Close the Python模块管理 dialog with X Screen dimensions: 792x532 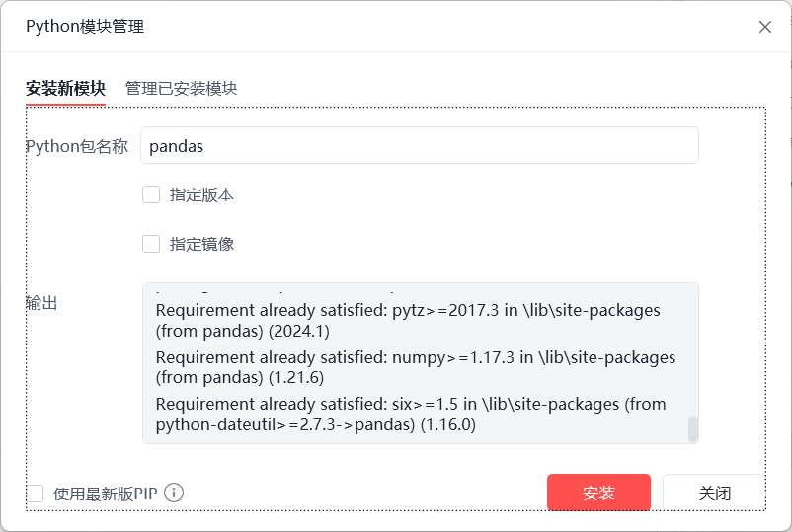pos(765,27)
